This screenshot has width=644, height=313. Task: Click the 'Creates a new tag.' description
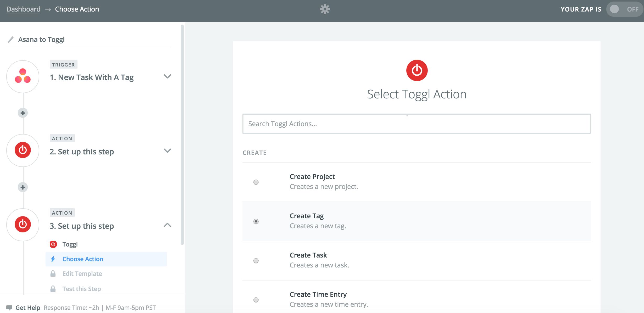[x=318, y=226]
